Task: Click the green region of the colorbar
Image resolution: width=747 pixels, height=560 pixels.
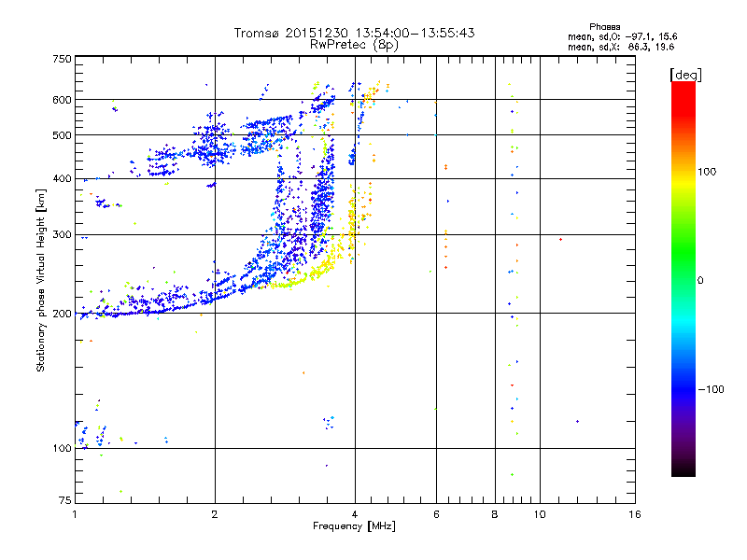Action: tap(684, 252)
